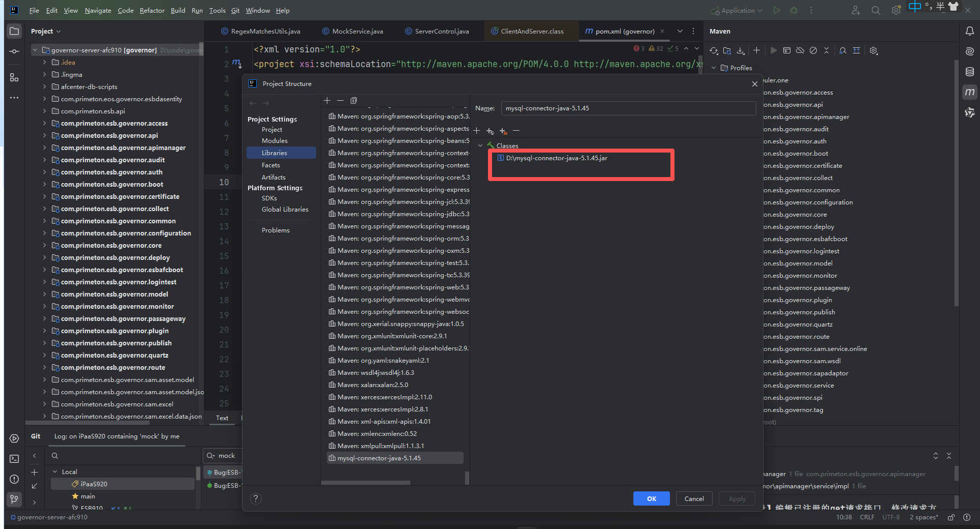The width and height of the screenshot is (980, 529).
Task: Click the Cancel button
Action: click(x=694, y=498)
